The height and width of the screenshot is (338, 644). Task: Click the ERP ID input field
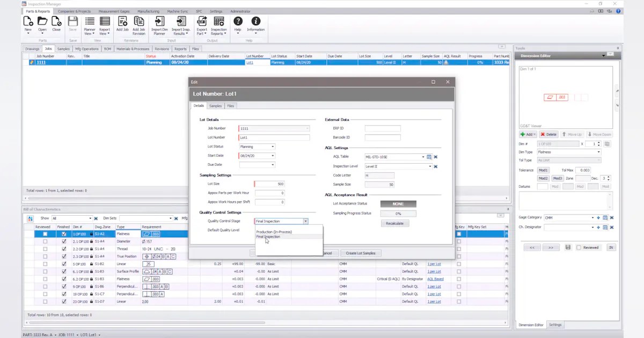383,128
